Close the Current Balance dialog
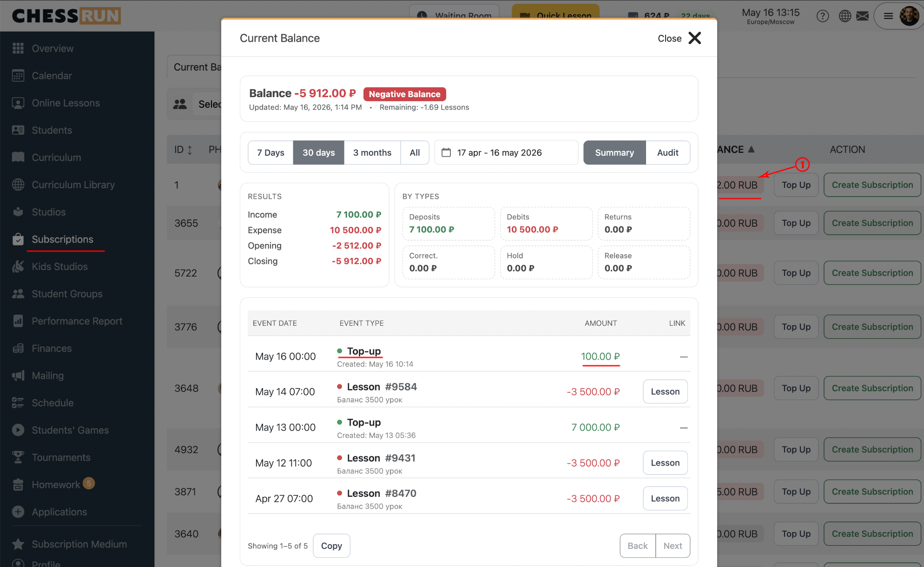The image size is (924, 567). [x=679, y=38]
